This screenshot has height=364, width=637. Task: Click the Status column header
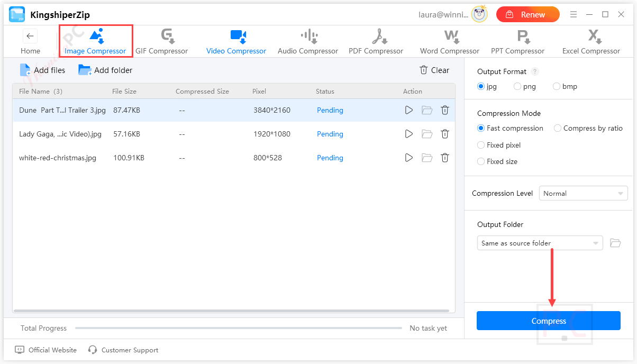(325, 91)
